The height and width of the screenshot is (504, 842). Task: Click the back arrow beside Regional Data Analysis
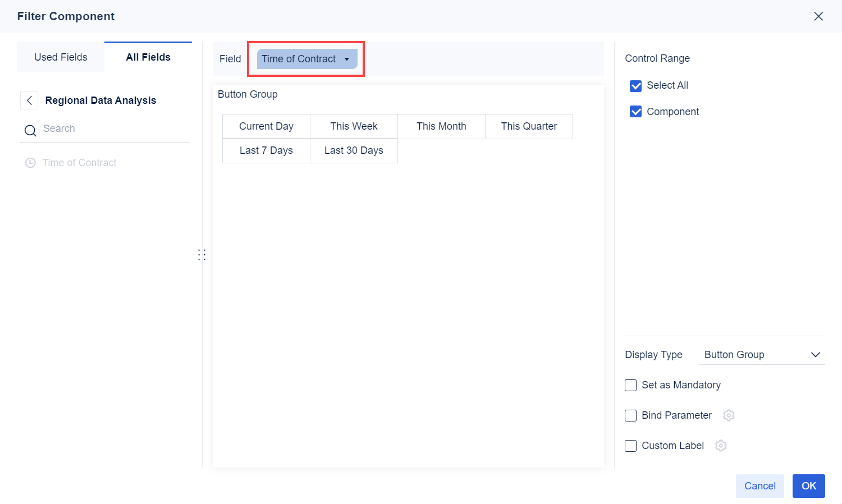(29, 100)
